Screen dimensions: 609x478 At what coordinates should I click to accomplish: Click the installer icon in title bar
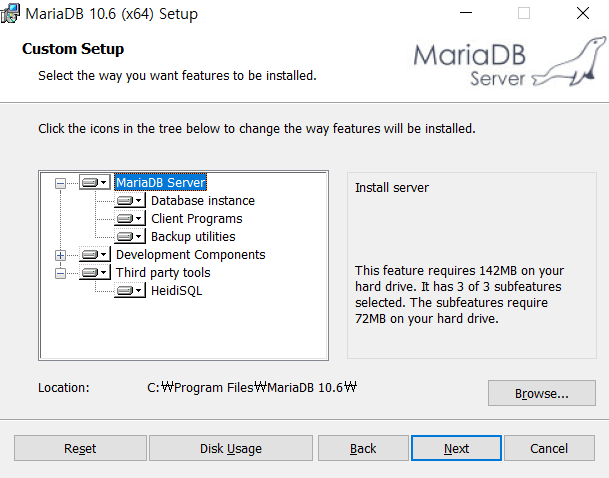click(x=10, y=14)
